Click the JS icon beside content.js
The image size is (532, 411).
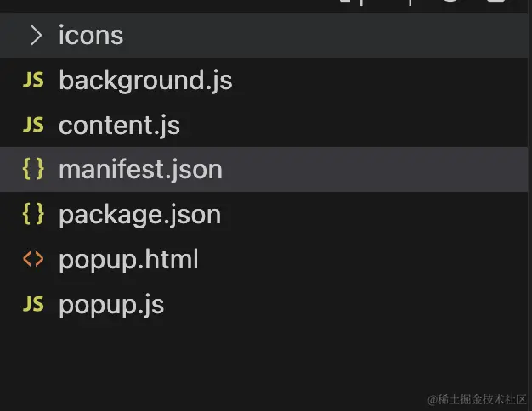(33, 125)
